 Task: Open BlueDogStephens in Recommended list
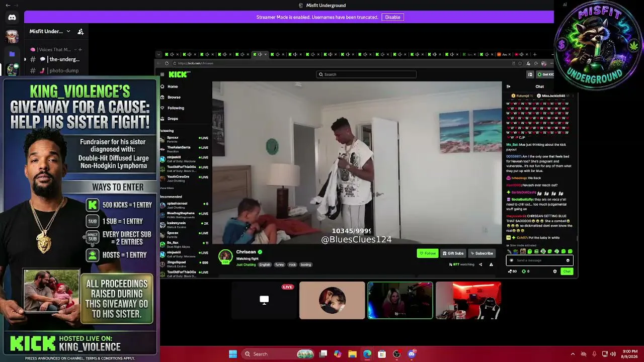click(x=184, y=215)
